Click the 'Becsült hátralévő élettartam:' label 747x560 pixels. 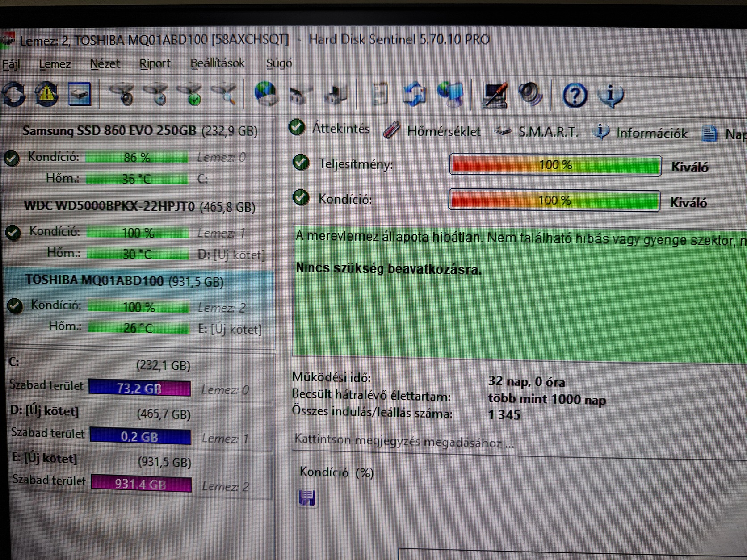(371, 395)
